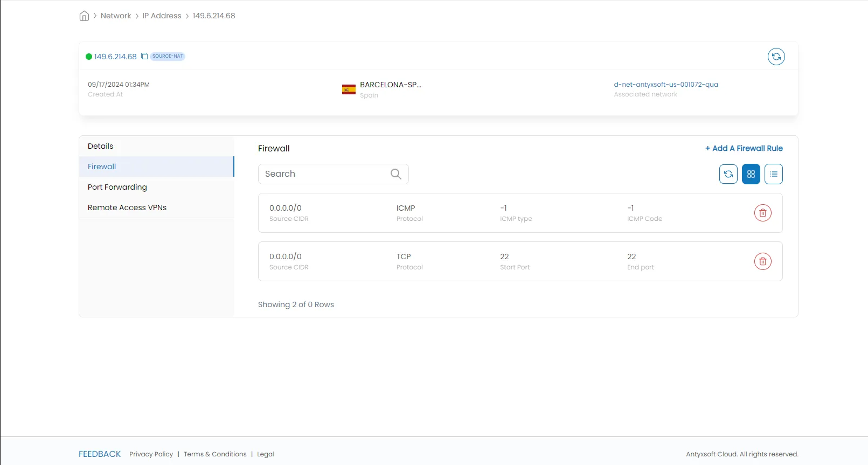Click Add A Firewall Rule
Viewport: 868px width, 465px height.
(744, 148)
